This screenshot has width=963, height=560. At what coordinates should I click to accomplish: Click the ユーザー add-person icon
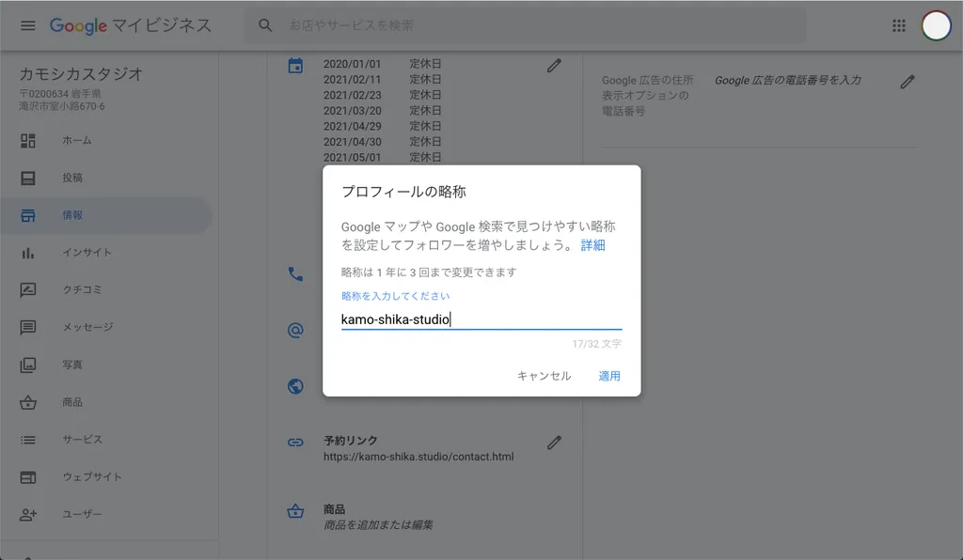[x=27, y=515]
